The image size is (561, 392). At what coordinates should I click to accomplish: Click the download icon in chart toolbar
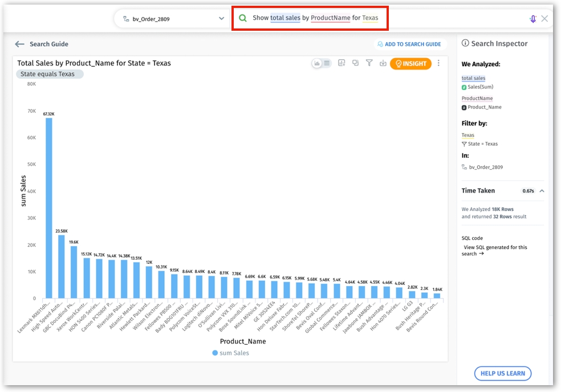[383, 63]
